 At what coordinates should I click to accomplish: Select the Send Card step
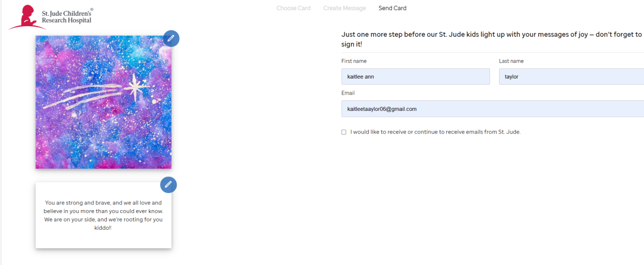392,8
